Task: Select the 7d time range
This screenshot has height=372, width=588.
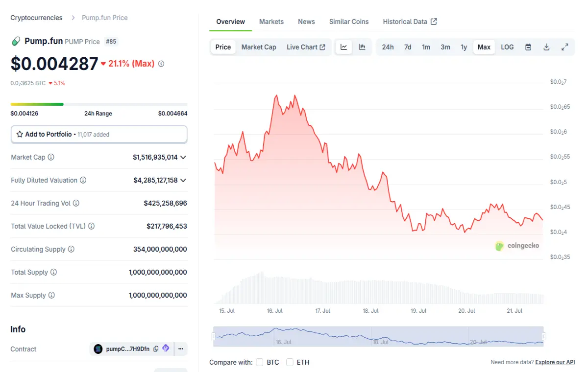Action: coord(408,47)
